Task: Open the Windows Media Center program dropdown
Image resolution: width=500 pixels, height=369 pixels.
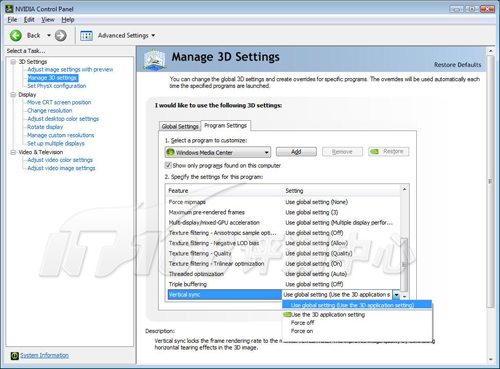Action: 218,152
